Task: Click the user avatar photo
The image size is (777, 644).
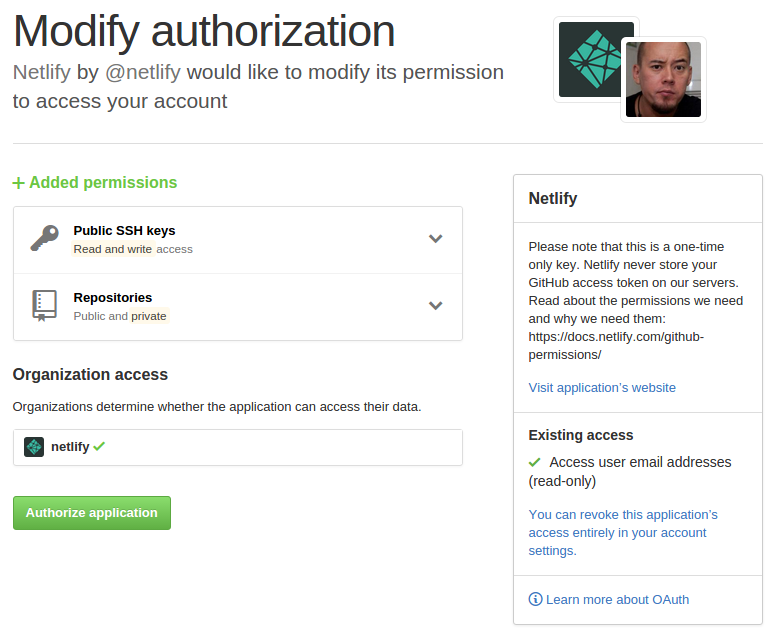Action: 663,80
